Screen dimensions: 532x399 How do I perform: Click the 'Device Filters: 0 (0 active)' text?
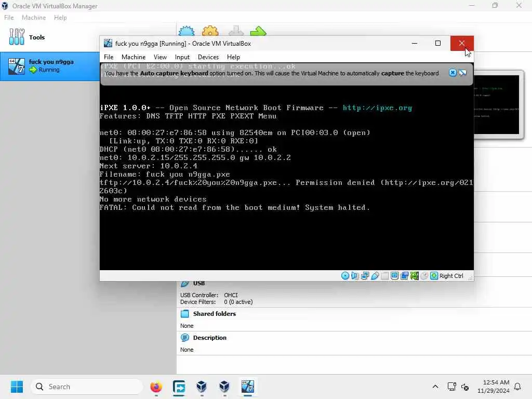click(x=217, y=302)
